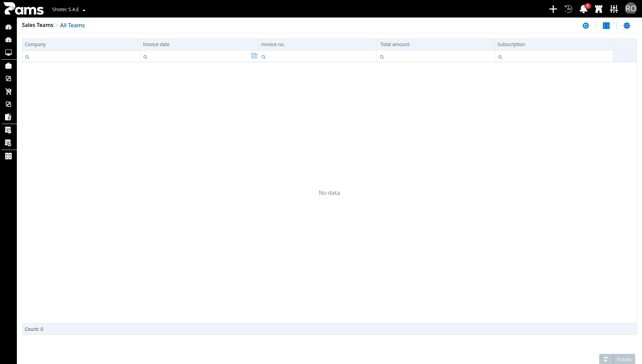Click the topmost gauge dashboard sidebar icon
The width and height of the screenshot is (642, 364).
tap(8, 27)
